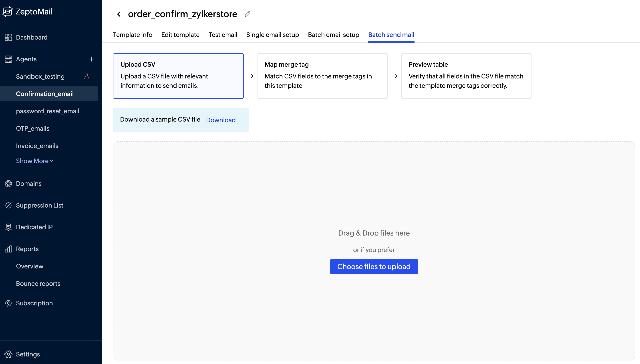640x364 pixels.
Task: Open Reports via the chart icon
Action: [8, 249]
